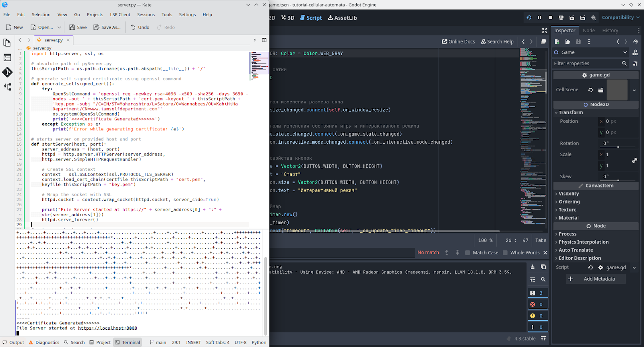Viewport: 644px width, 347px height.
Task: Open Kate's Tools menu
Action: point(167,14)
